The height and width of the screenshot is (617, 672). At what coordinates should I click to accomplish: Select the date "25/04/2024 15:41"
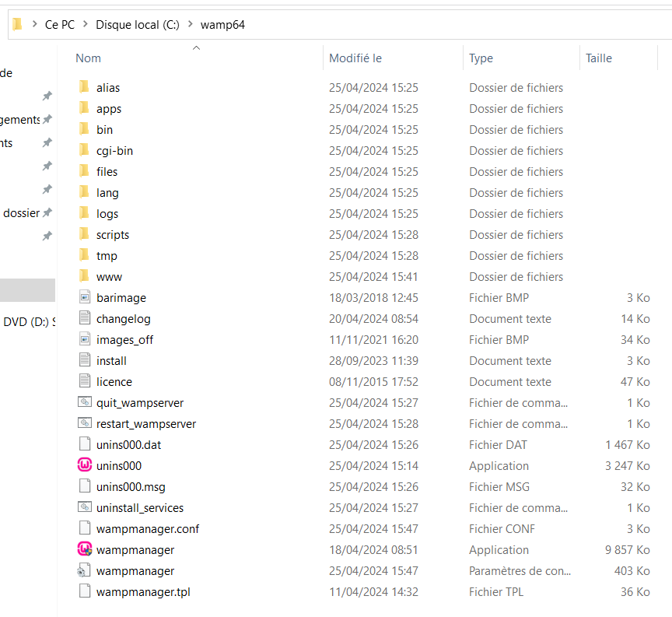373,276
